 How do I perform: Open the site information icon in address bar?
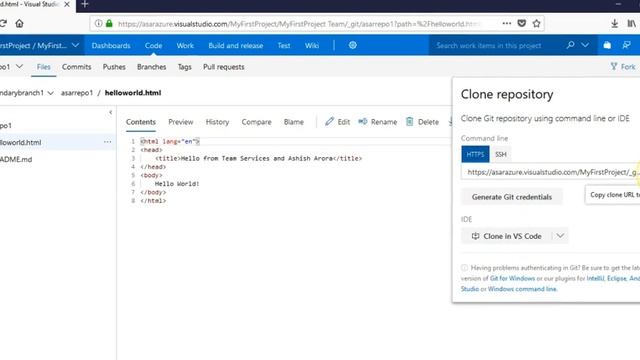point(98,24)
